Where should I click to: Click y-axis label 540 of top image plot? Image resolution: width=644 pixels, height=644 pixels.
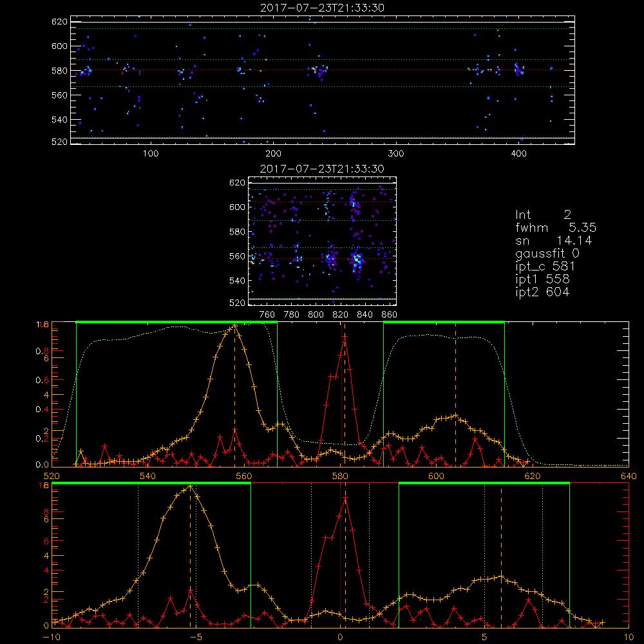click(59, 120)
